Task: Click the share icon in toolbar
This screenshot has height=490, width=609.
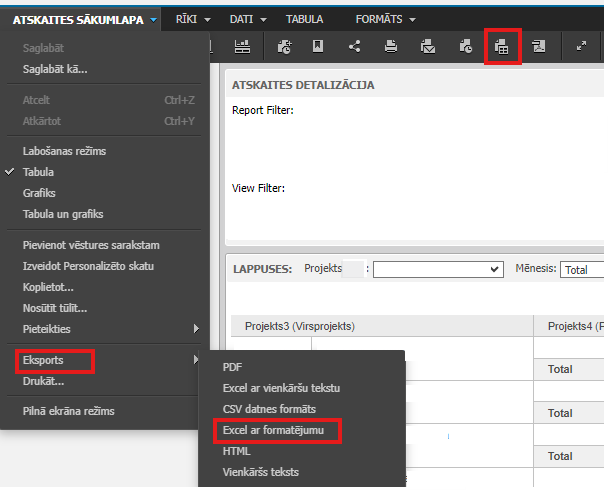Action: coord(354,47)
